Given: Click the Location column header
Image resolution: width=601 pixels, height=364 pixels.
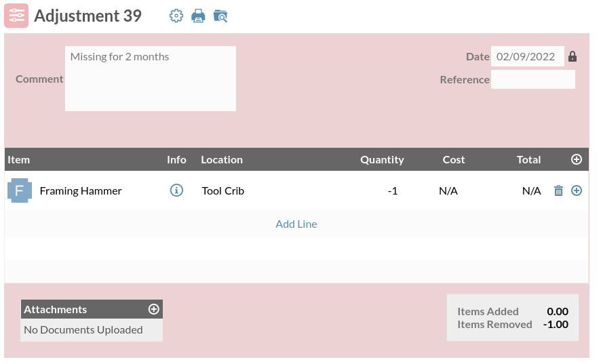Looking at the screenshot, I should (x=222, y=160).
